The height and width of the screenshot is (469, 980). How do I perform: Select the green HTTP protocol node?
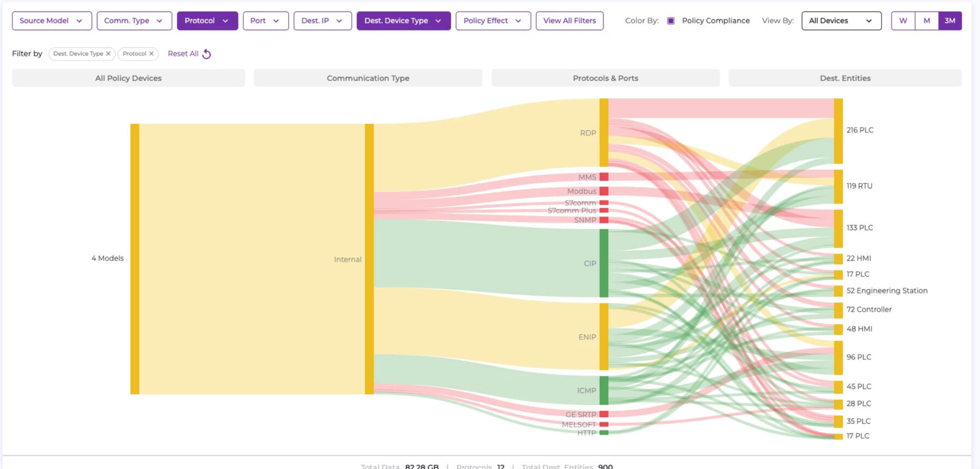(x=604, y=433)
